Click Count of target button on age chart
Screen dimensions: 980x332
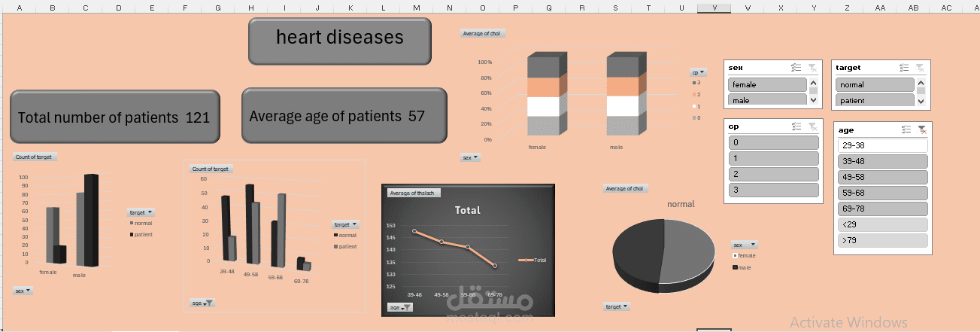pyautogui.click(x=211, y=169)
